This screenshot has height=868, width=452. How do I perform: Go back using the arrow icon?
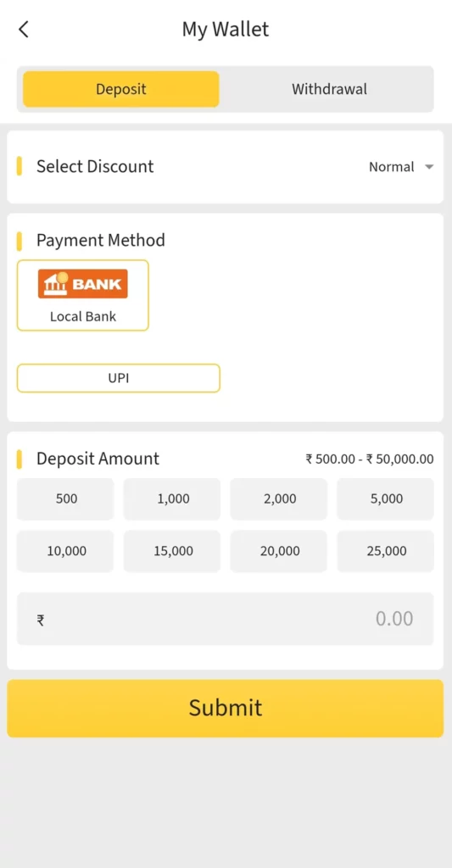point(23,30)
